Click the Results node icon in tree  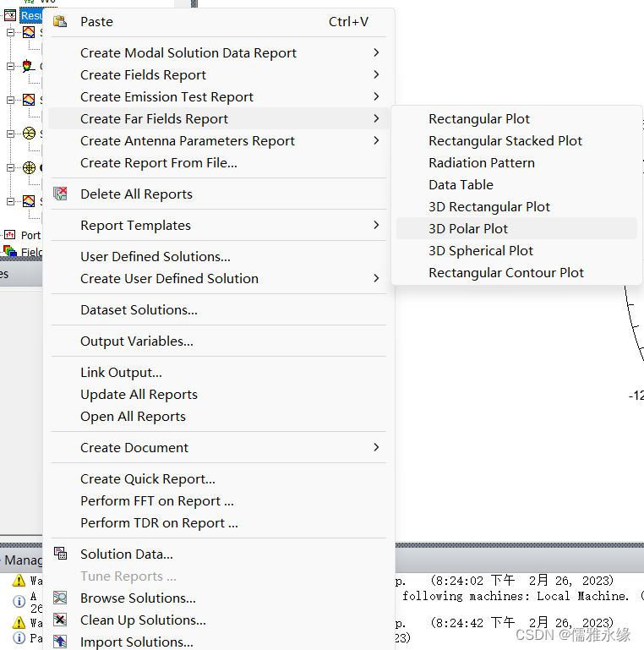tap(10, 16)
